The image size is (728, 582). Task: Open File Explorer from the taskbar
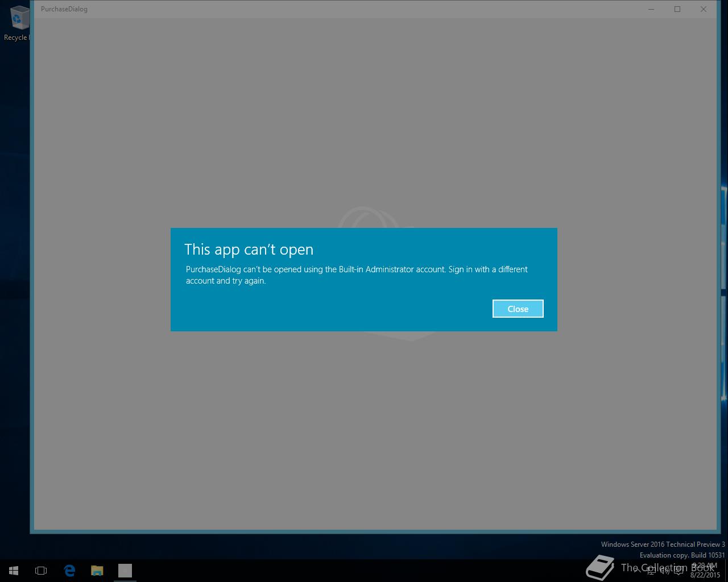click(97, 571)
